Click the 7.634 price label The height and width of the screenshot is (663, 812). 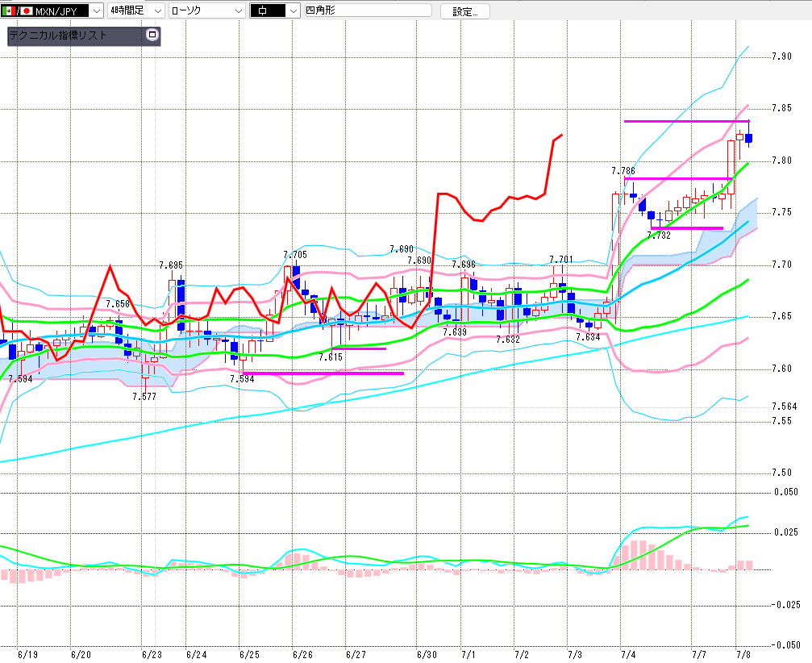[588, 337]
